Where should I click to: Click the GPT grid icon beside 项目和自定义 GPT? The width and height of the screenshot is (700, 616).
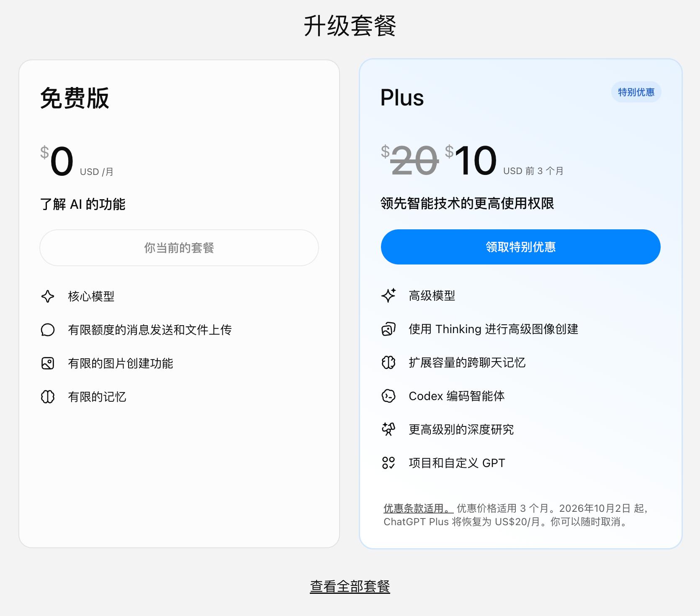389,463
